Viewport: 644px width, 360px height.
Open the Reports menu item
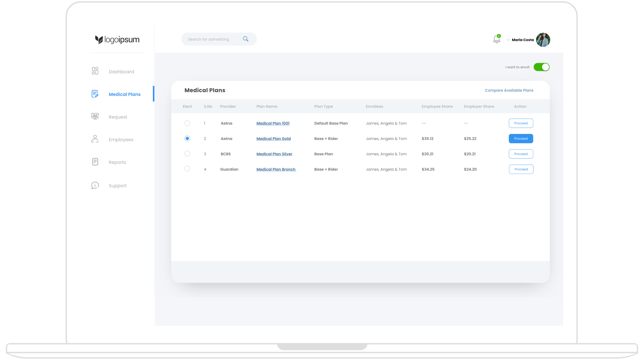(117, 162)
